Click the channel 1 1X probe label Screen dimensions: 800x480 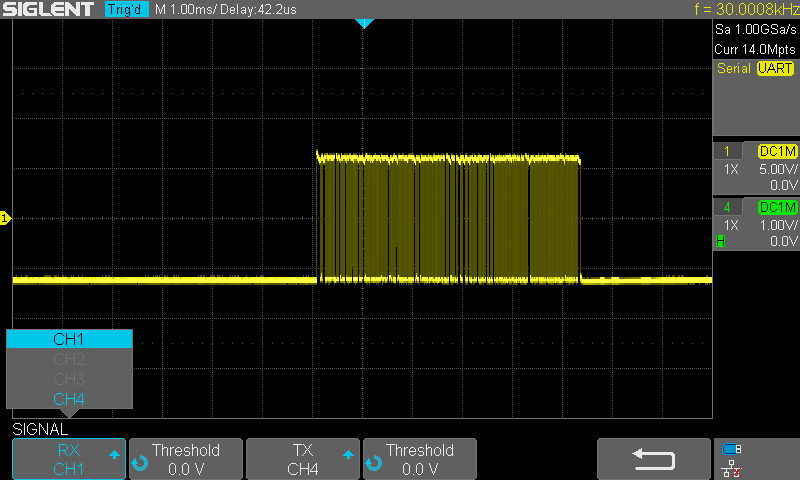(x=731, y=169)
